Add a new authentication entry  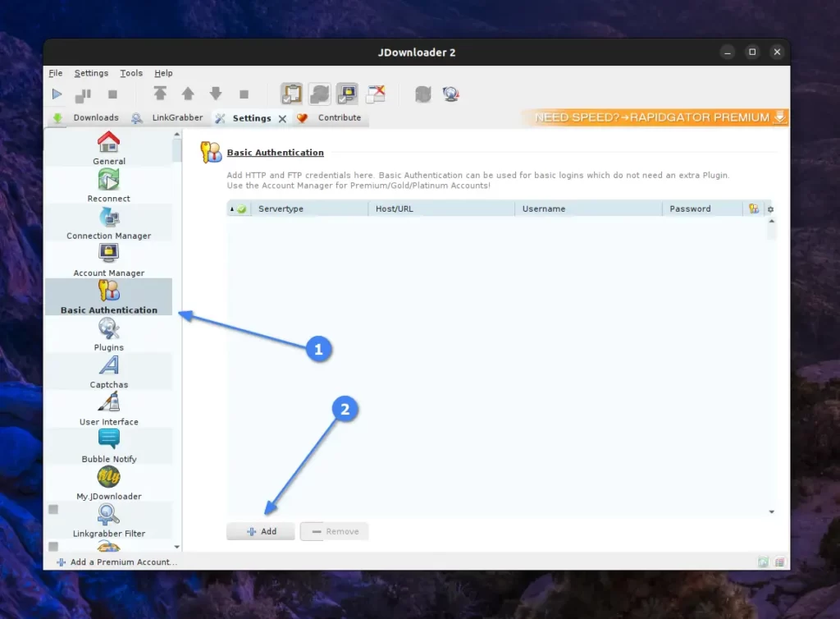pyautogui.click(x=261, y=532)
